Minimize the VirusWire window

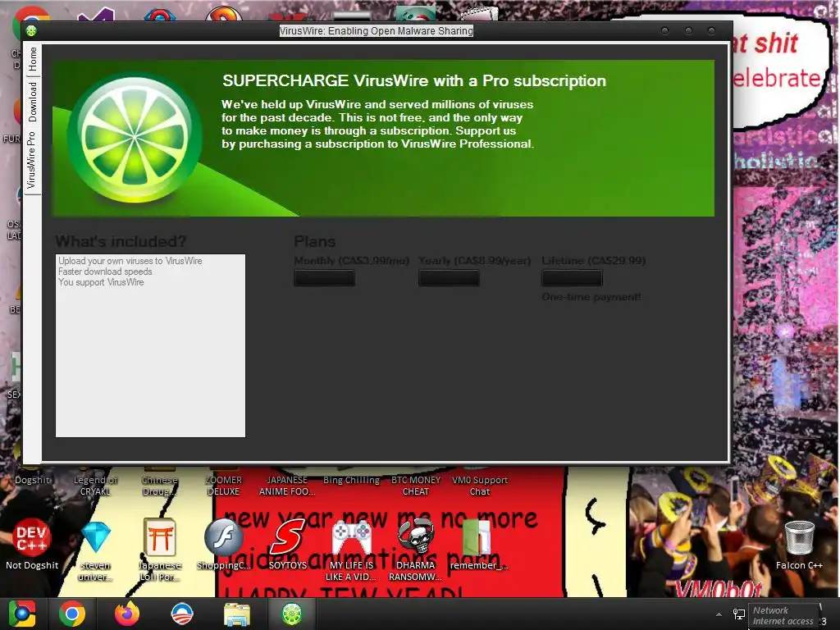[664, 31]
